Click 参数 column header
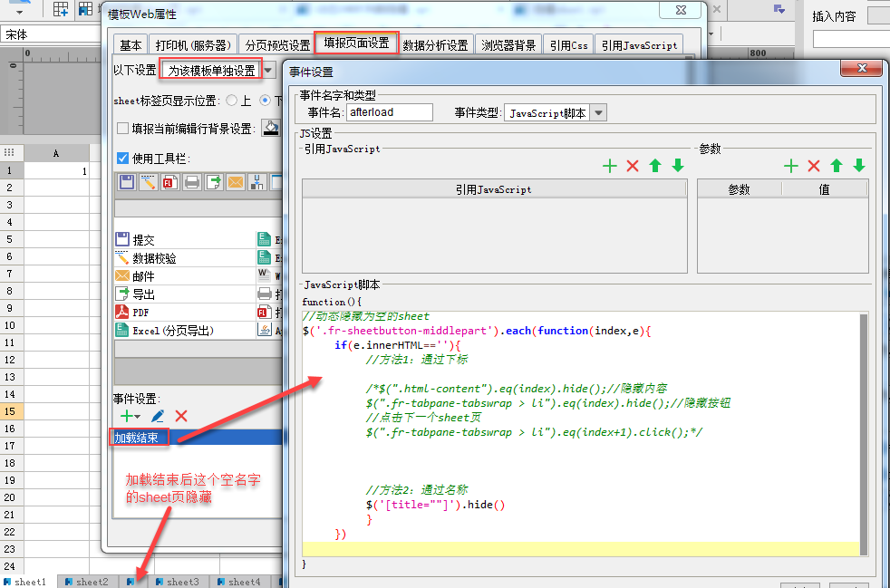The width and height of the screenshot is (890, 588). 739,189
